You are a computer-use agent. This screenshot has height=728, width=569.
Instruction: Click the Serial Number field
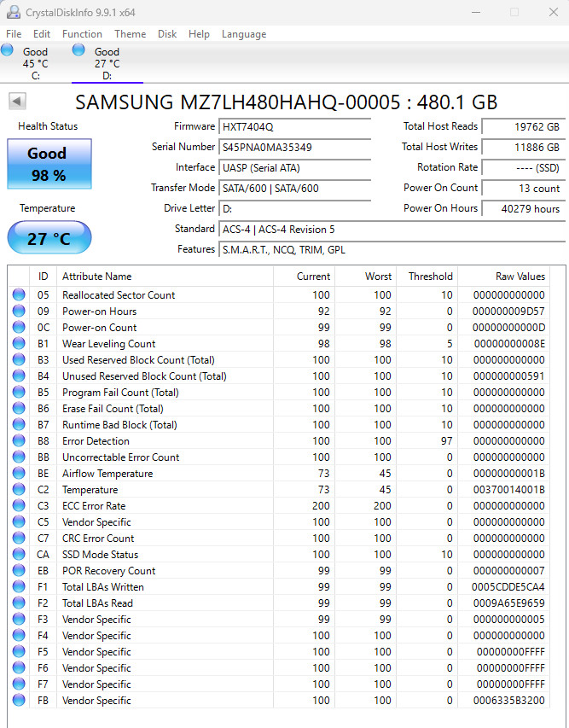click(x=294, y=147)
